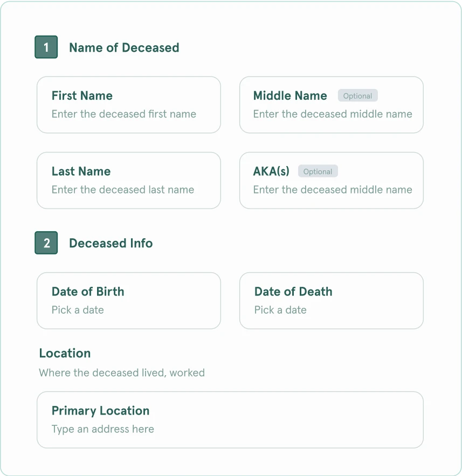Click the Primary Location address field
Screen dimensions: 462x476
[230, 429]
